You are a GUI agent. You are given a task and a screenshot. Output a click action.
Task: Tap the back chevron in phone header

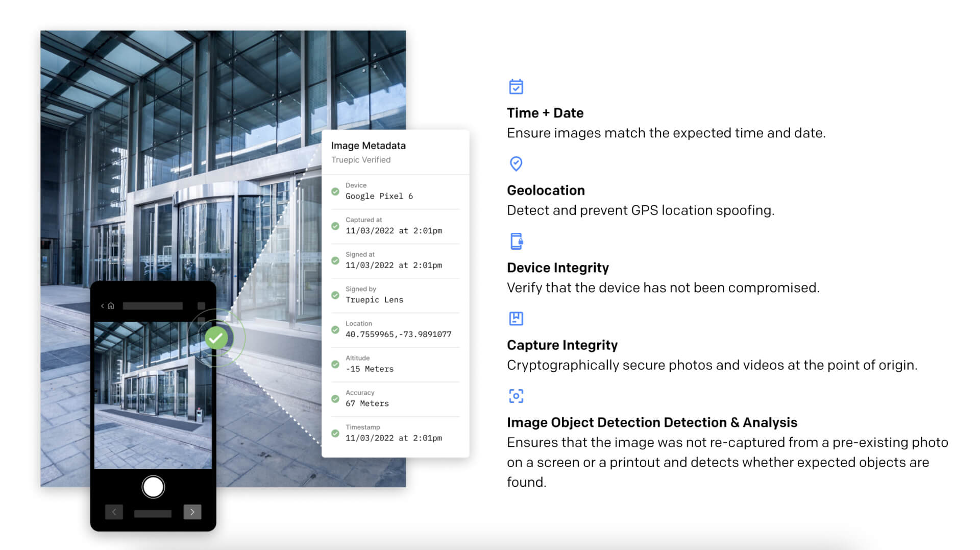103,306
